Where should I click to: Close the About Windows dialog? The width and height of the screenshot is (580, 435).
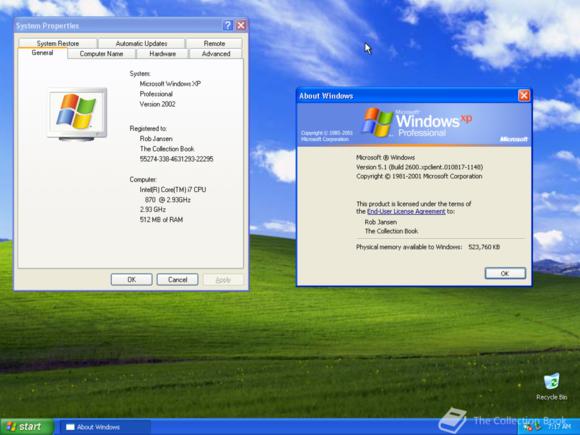click(524, 96)
